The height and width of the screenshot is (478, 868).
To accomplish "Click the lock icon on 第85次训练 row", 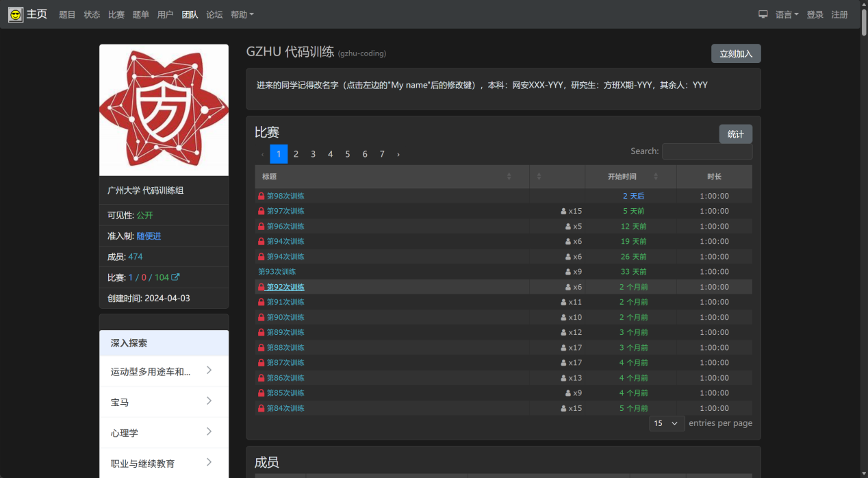I will click(261, 393).
